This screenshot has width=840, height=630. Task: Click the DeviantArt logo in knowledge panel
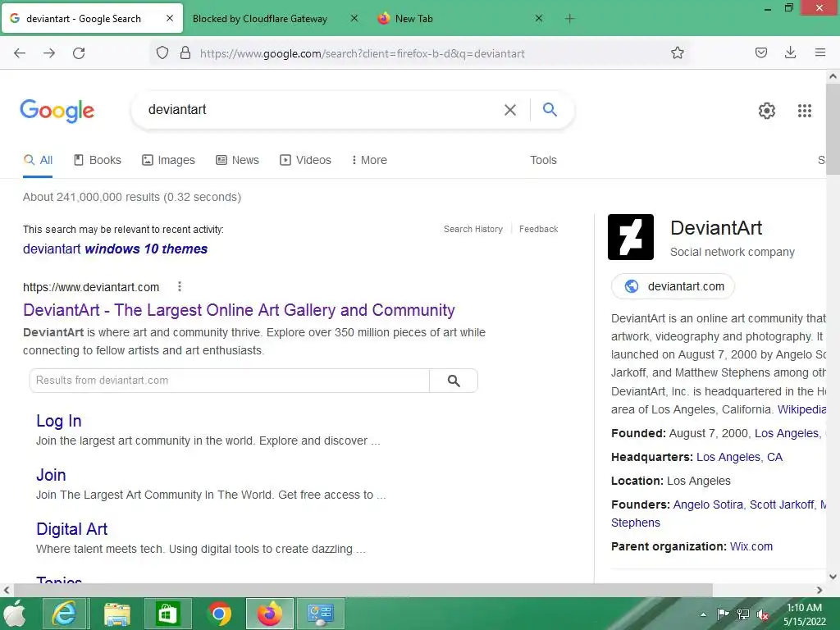(631, 237)
